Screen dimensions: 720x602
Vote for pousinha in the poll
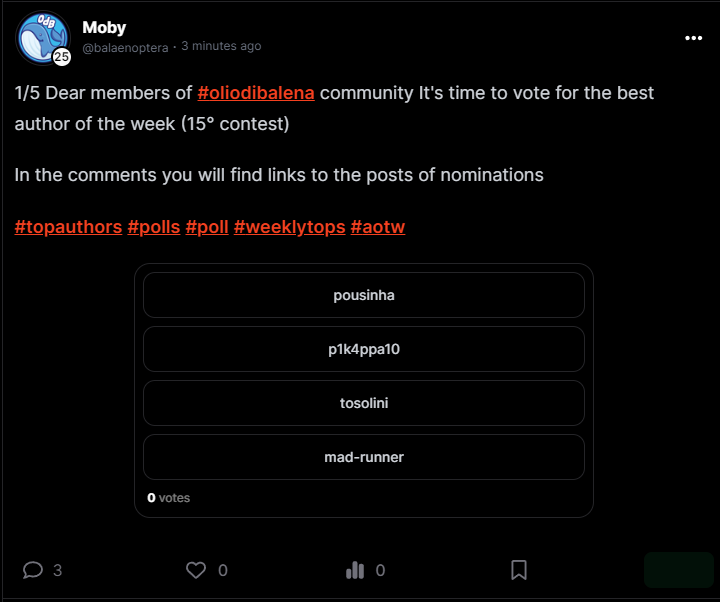tap(364, 295)
